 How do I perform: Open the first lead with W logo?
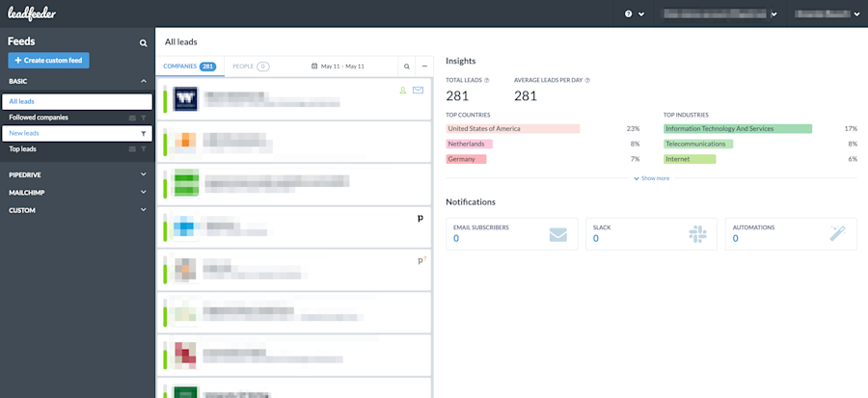point(294,99)
